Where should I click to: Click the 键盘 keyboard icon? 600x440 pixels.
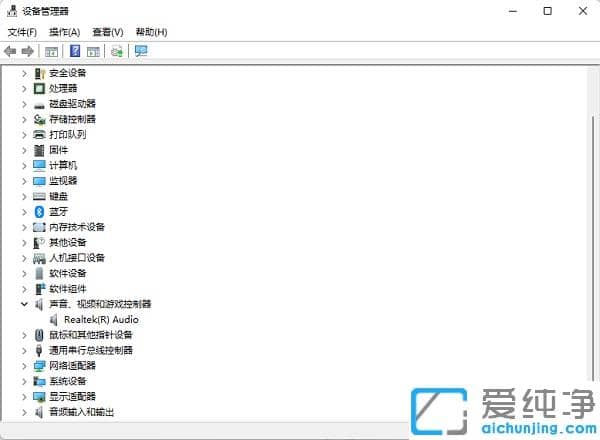[39, 196]
